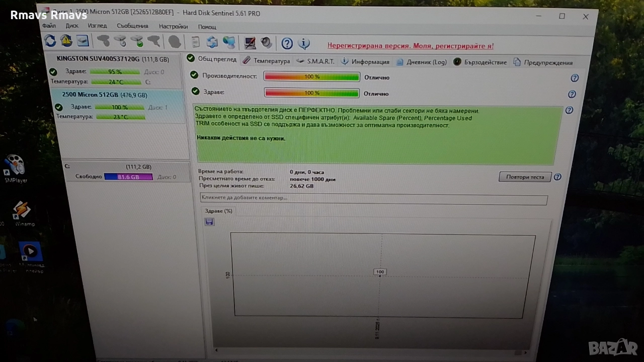Open the Диск menu
Image resolution: width=644 pixels, height=362 pixels.
(72, 26)
